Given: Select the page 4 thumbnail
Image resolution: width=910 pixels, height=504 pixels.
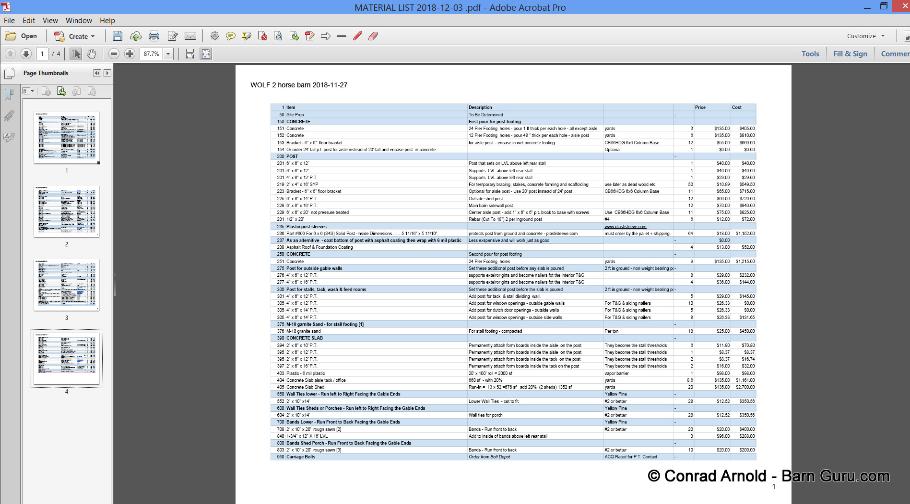Looking at the screenshot, I should 66,358.
